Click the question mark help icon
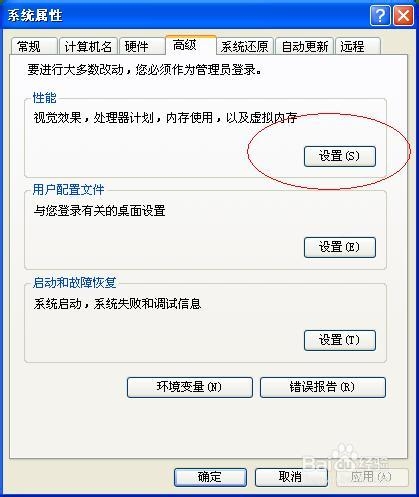The width and height of the screenshot is (419, 497). 380,16
